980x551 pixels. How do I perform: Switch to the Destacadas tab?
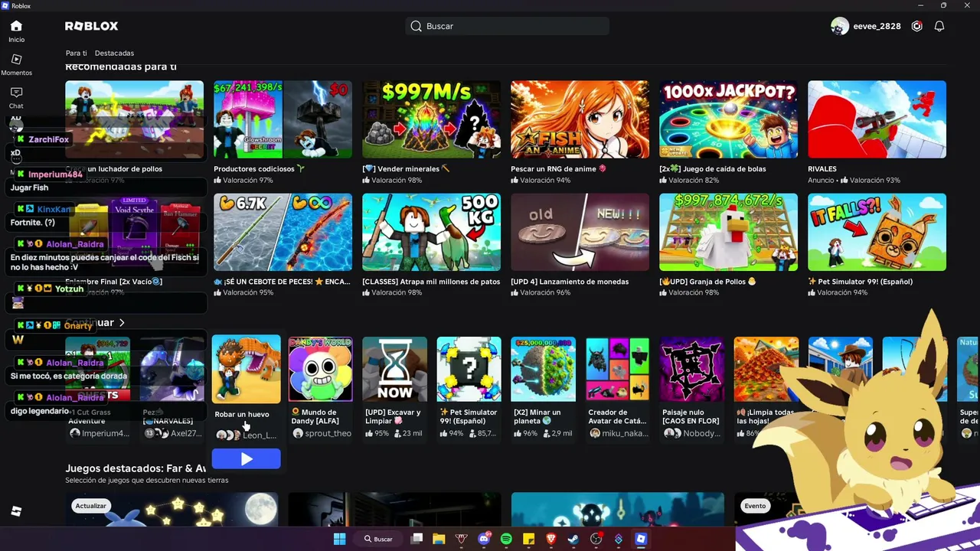point(114,53)
